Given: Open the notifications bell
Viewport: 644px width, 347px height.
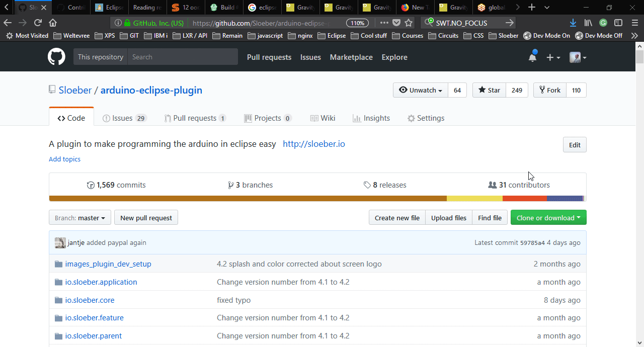Looking at the screenshot, I should pyautogui.click(x=532, y=57).
